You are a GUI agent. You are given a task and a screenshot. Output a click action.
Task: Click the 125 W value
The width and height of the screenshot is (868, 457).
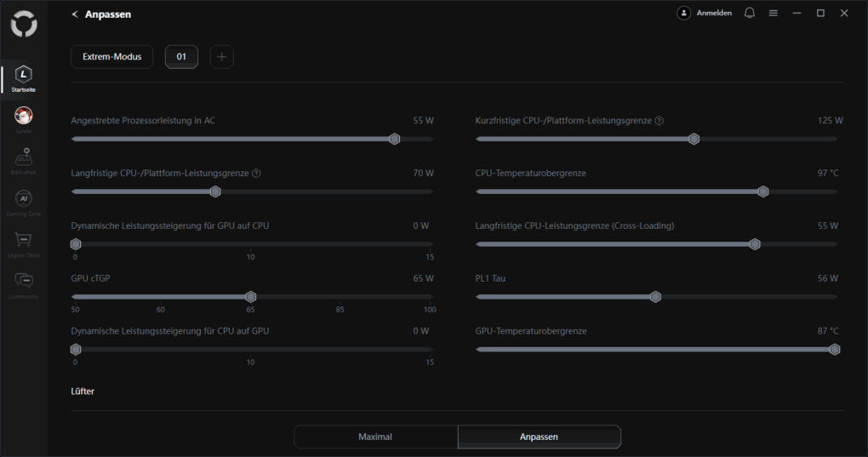click(x=831, y=121)
